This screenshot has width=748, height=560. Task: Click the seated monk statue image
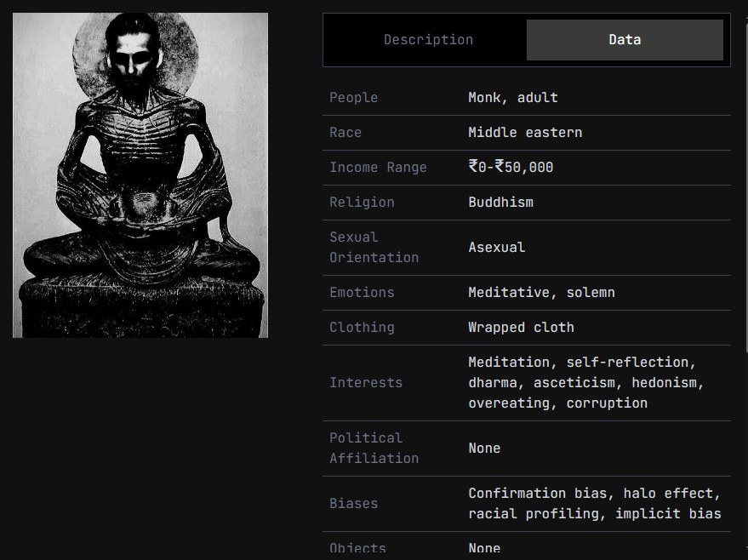click(140, 175)
